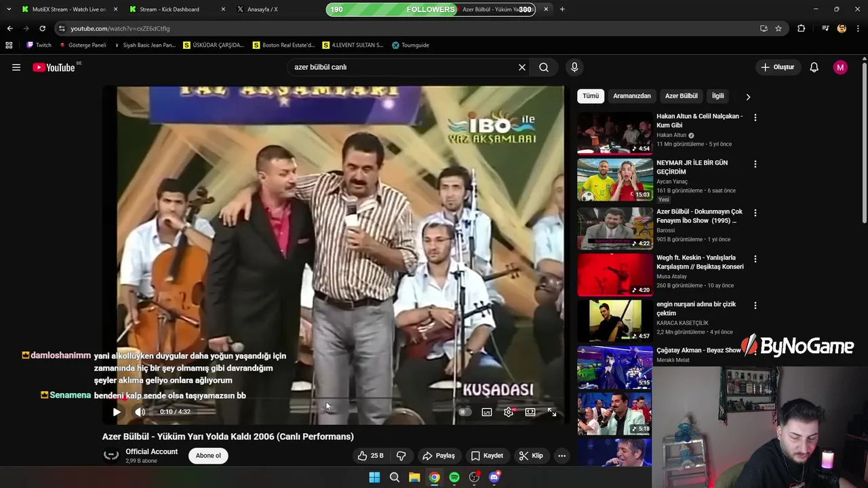This screenshot has height=488, width=868.
Task: Dislike the video with thumbs-down
Action: 401,455
